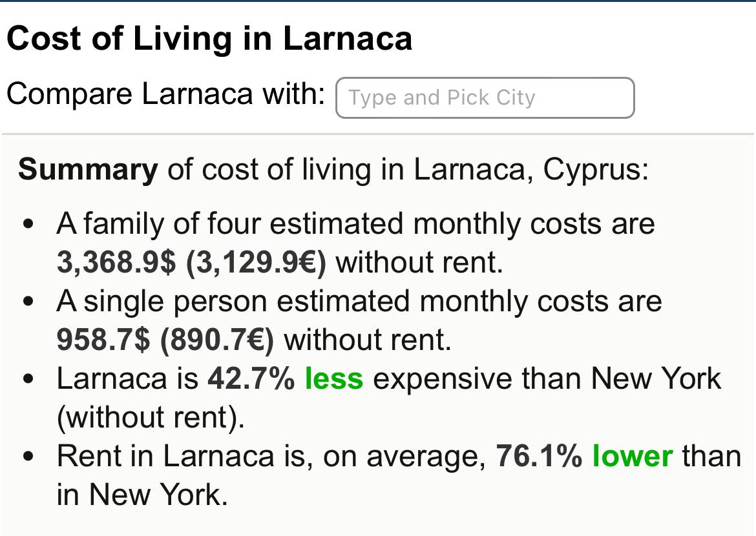756x536 pixels.
Task: Click the Larnaca is 42.7% less bullet marker
Action: [29, 379]
